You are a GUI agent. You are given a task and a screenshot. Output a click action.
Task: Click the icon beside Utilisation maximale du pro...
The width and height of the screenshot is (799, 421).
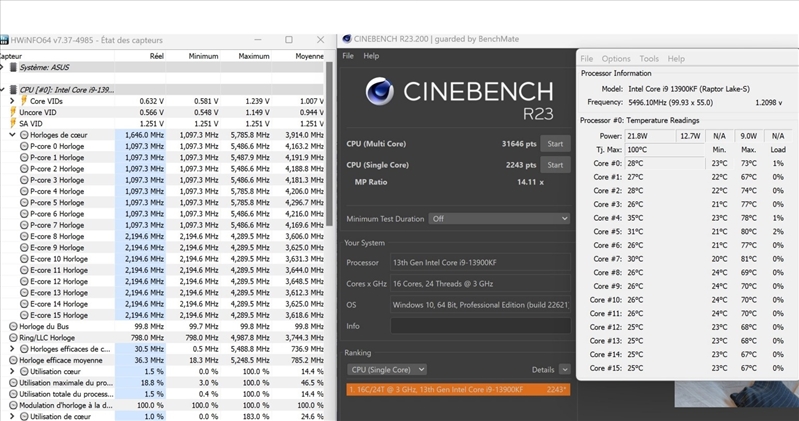(x=14, y=383)
